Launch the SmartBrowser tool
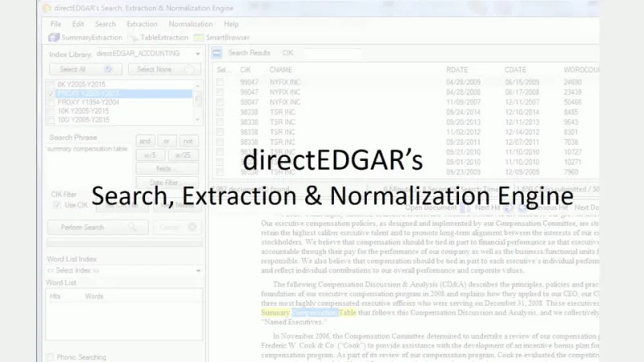This screenshot has height=362, width=644. click(x=221, y=37)
